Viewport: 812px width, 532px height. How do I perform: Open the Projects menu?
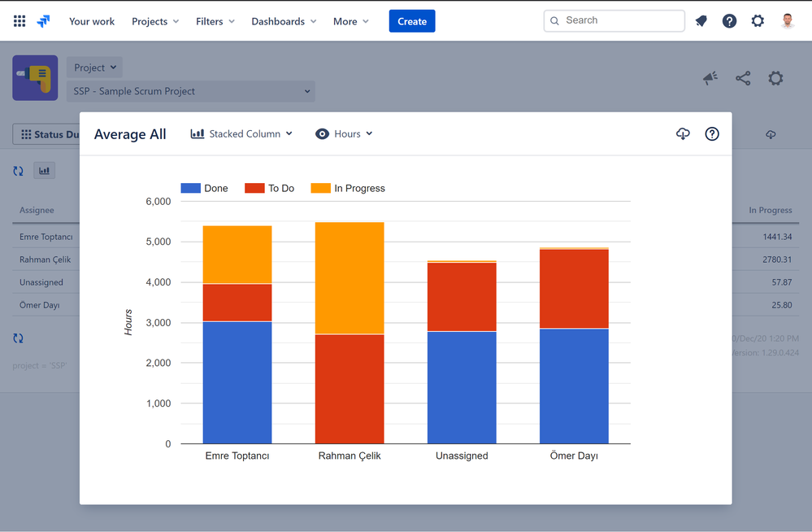click(154, 21)
